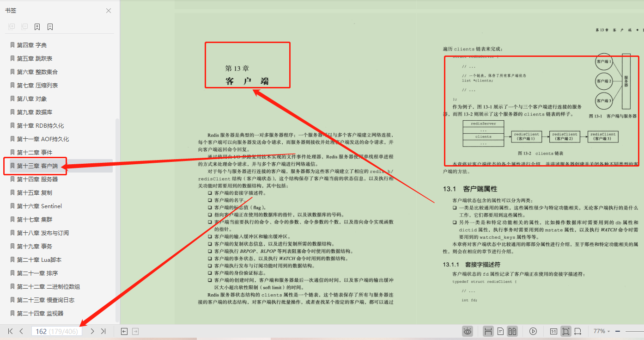644x340 pixels.
Task: Click the 客户端 chapter title on page
Action: 247,81
